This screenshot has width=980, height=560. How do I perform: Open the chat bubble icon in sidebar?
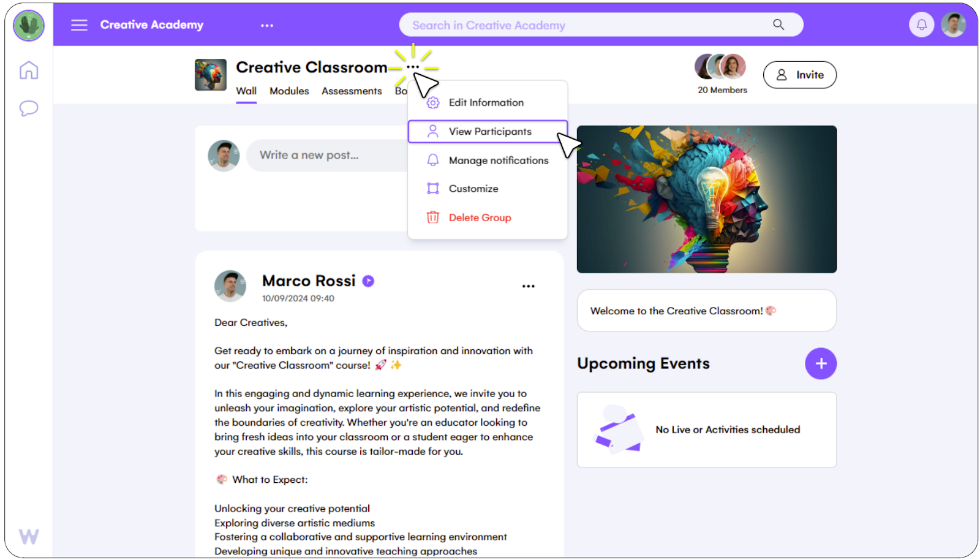[x=29, y=108]
